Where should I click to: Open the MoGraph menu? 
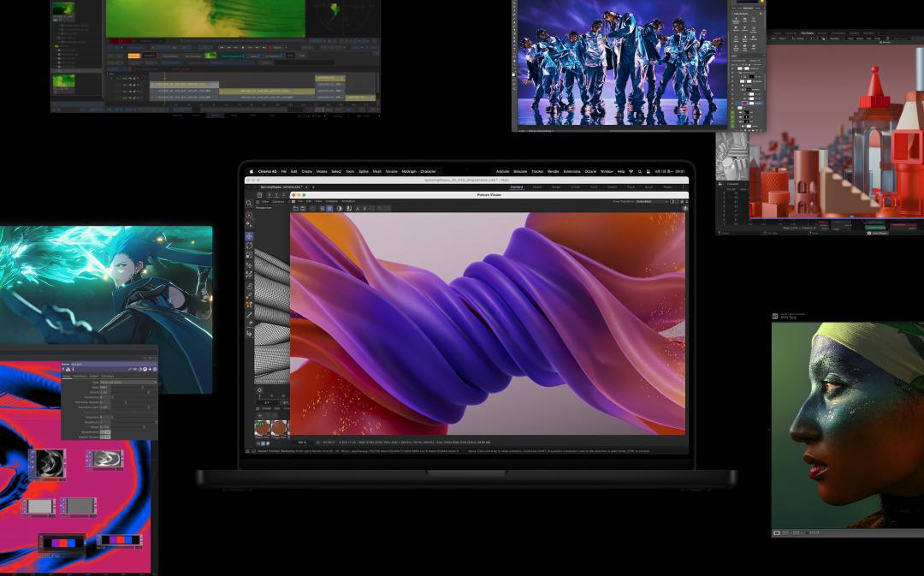tap(409, 171)
